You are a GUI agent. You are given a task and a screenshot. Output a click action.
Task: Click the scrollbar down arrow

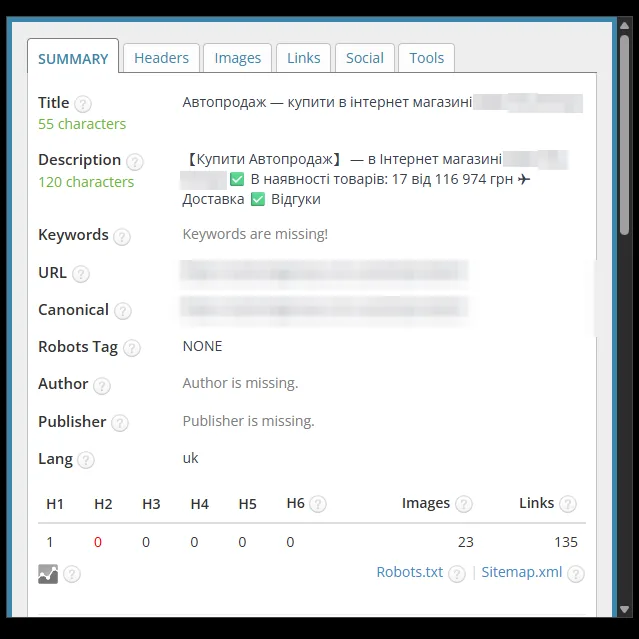pyautogui.click(x=624, y=610)
